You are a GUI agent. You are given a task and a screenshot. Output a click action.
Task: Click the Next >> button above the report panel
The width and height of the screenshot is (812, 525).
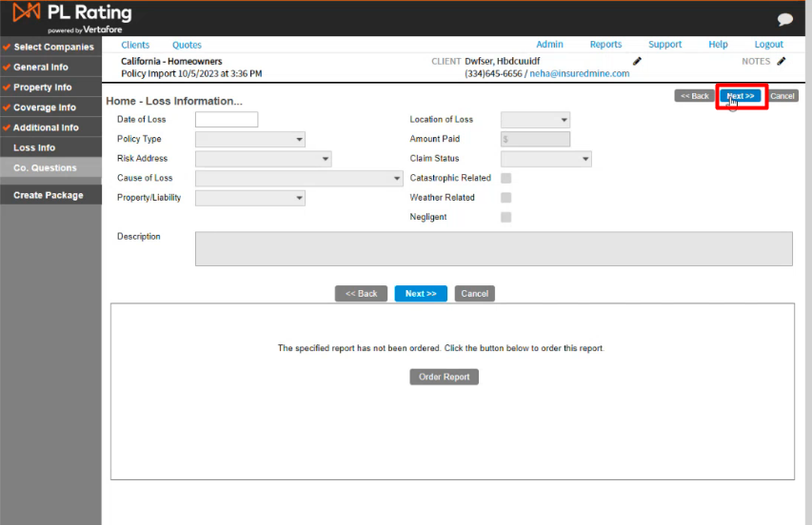point(421,294)
